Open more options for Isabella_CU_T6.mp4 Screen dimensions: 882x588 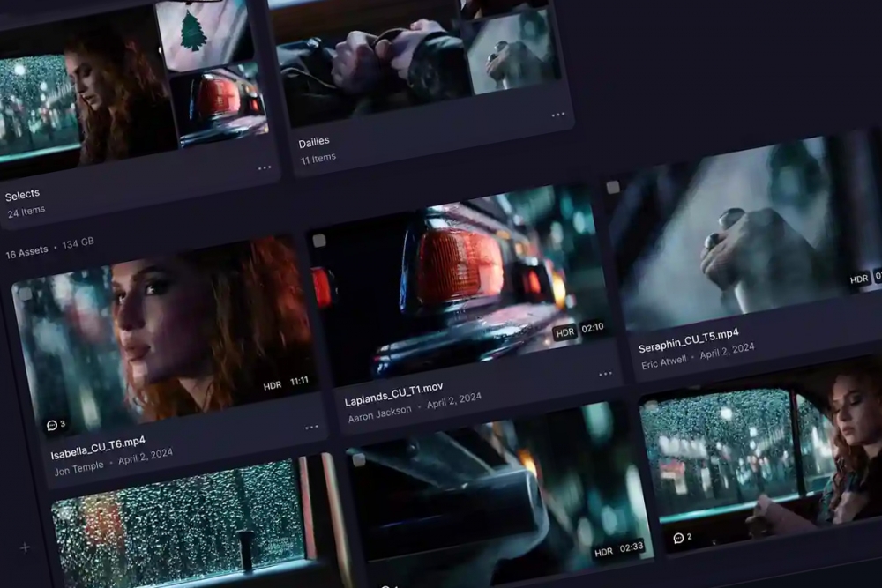pyautogui.click(x=310, y=427)
